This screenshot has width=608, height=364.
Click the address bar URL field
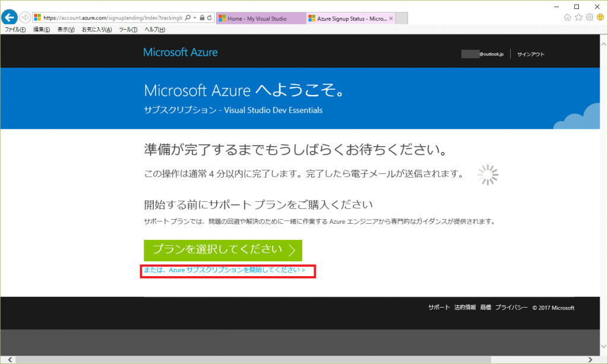coord(112,18)
